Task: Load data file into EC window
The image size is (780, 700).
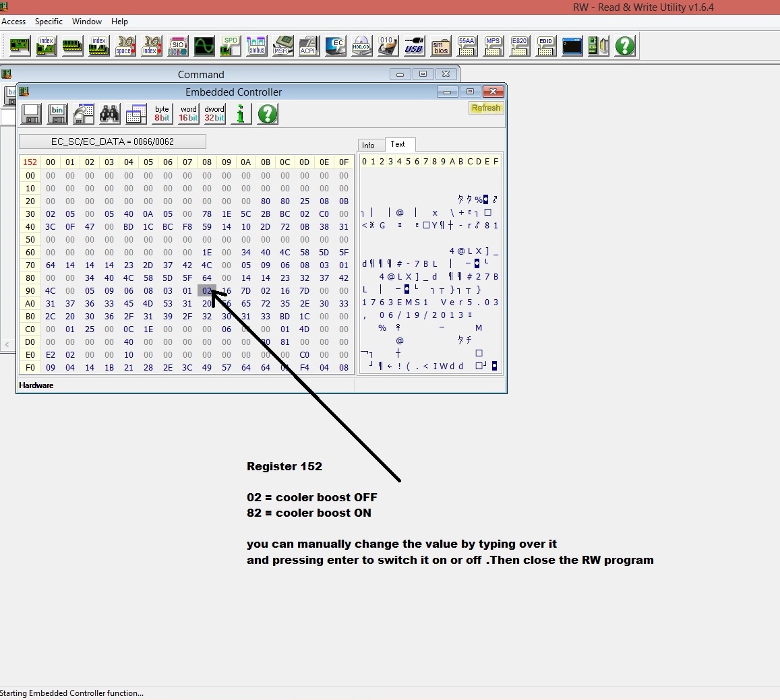Action: (x=84, y=114)
